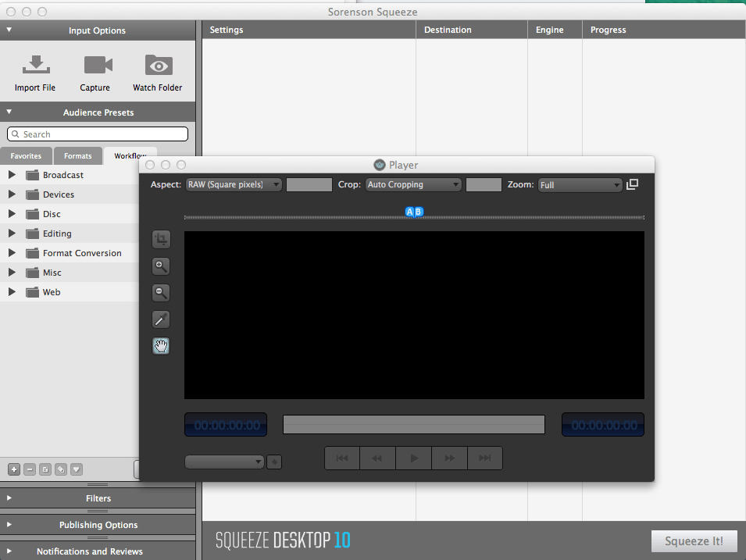Open the Zoom Full dropdown

(580, 185)
